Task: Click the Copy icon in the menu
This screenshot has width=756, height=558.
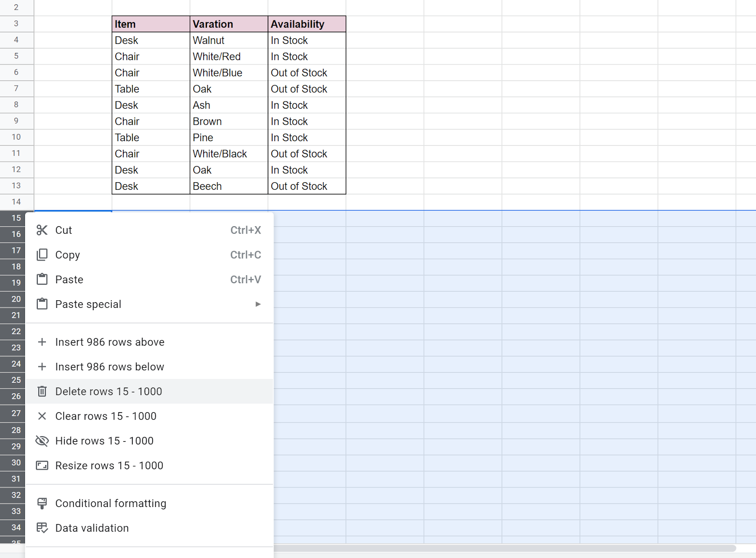Action: point(42,254)
